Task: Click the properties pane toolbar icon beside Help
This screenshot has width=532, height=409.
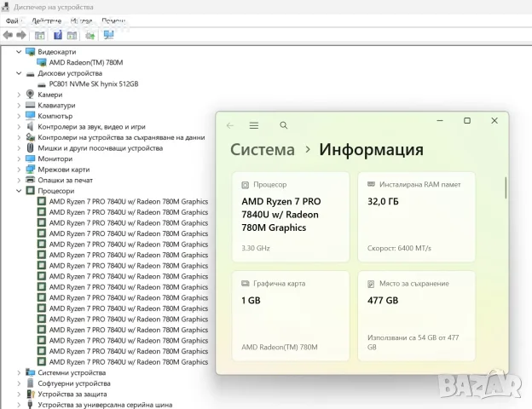Action: pos(72,35)
